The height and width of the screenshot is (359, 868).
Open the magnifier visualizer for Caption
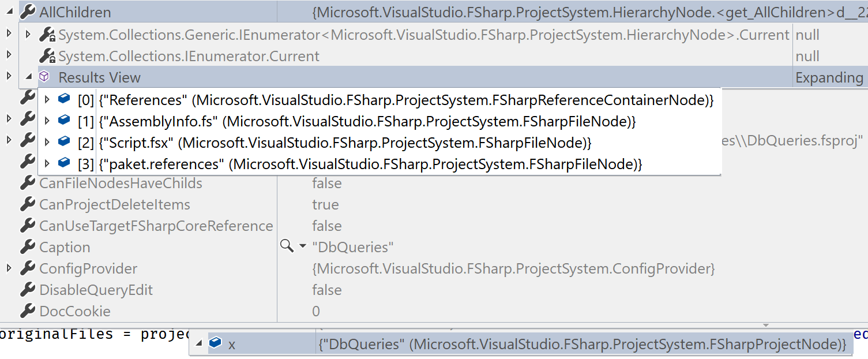tap(287, 246)
